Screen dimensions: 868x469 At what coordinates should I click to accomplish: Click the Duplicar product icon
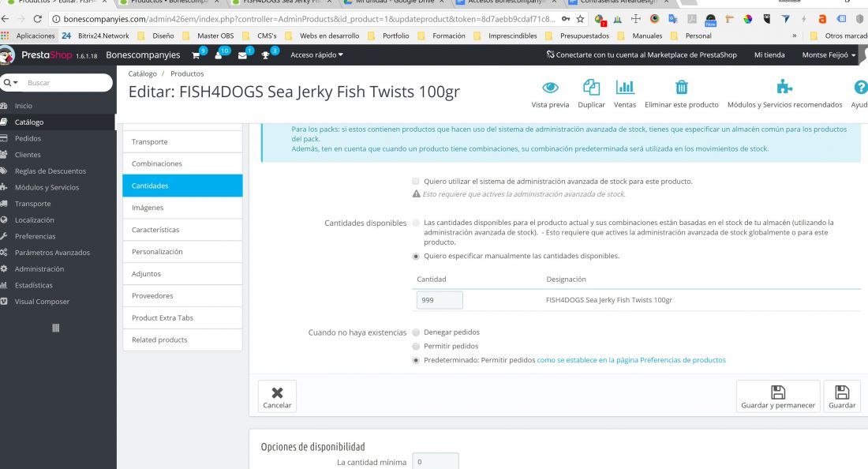click(x=591, y=88)
